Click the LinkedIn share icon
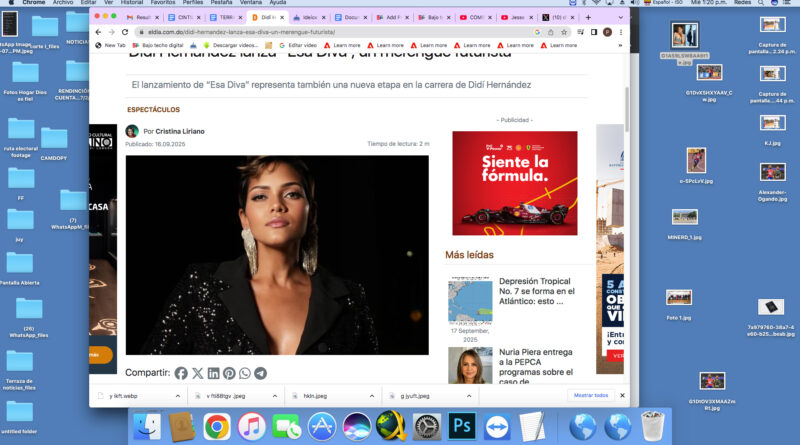Screen dimensions: 800x445 click(x=213, y=373)
